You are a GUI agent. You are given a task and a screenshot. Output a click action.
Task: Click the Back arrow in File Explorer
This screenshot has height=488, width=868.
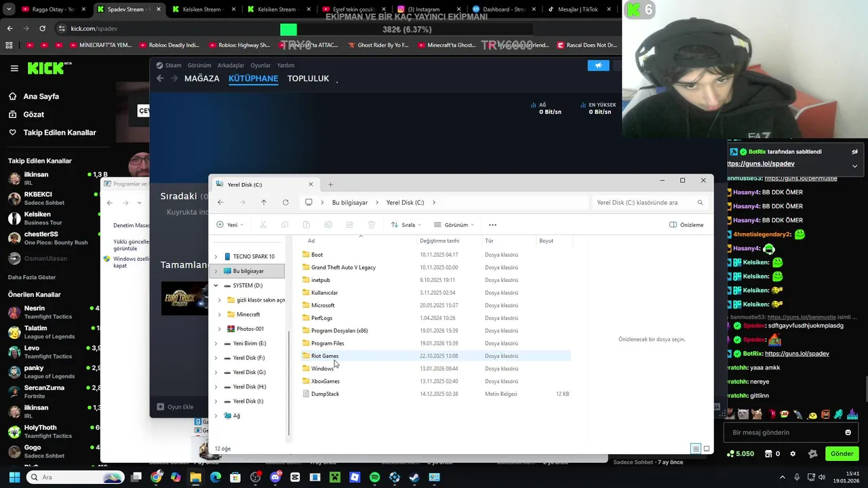(x=220, y=203)
